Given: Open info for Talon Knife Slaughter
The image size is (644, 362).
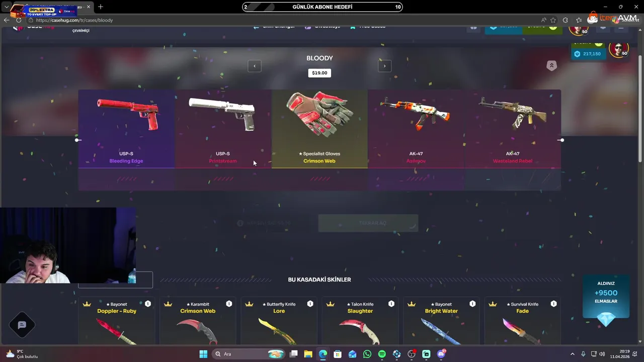Looking at the screenshot, I should pyautogui.click(x=391, y=304).
